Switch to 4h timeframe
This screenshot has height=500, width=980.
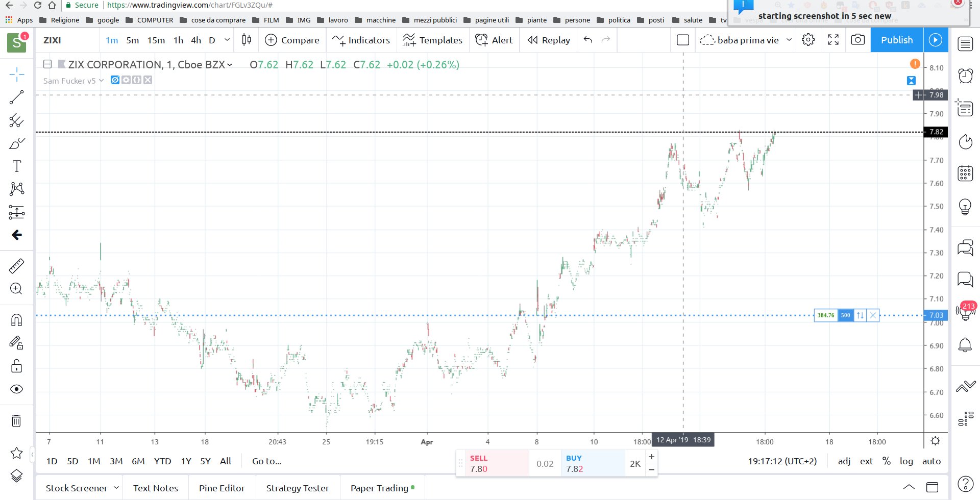click(x=196, y=40)
